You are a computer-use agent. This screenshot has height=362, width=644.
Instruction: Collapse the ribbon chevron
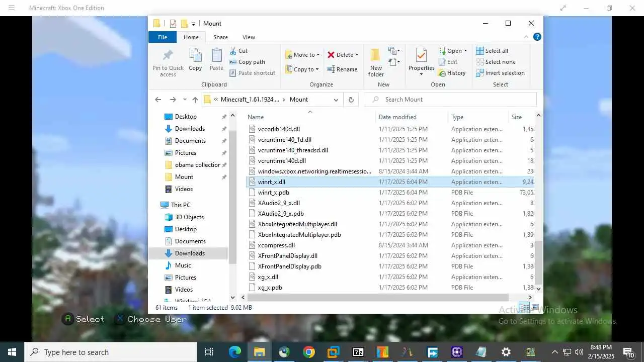click(527, 37)
